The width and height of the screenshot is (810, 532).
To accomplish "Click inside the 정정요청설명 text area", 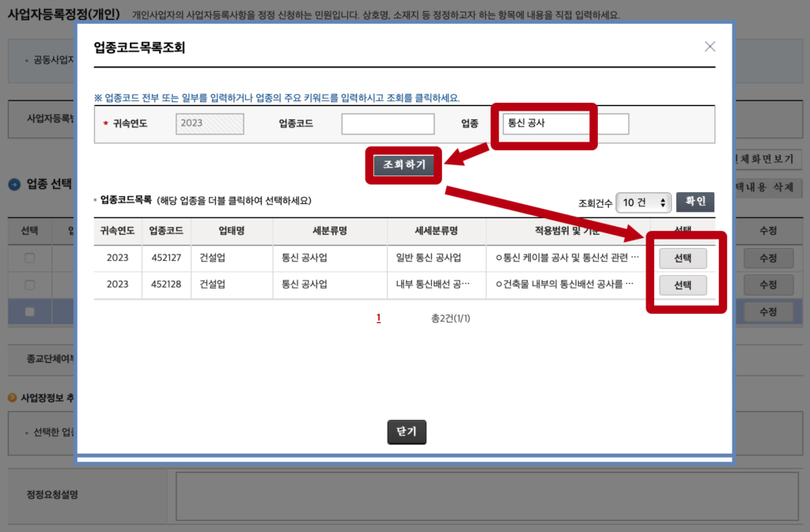I will (486, 496).
